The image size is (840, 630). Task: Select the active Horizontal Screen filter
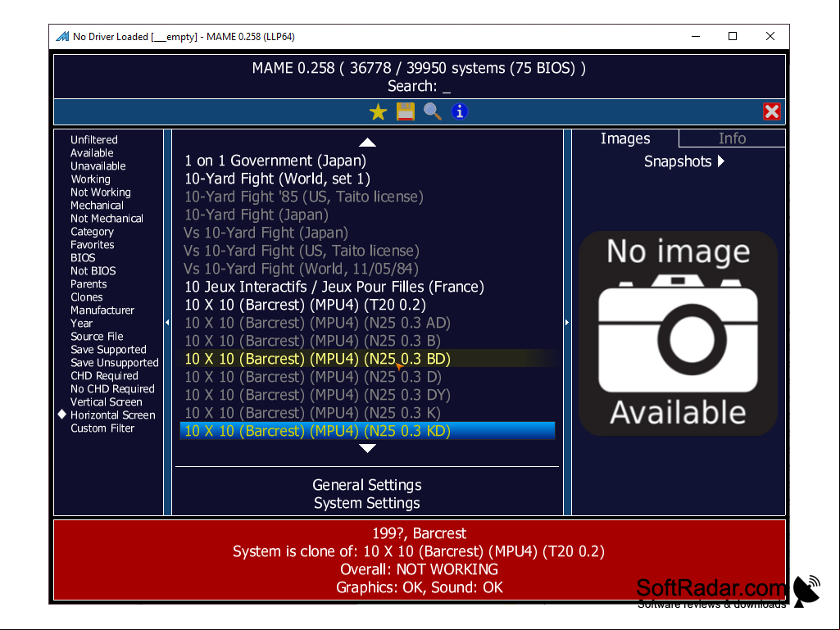(x=112, y=415)
